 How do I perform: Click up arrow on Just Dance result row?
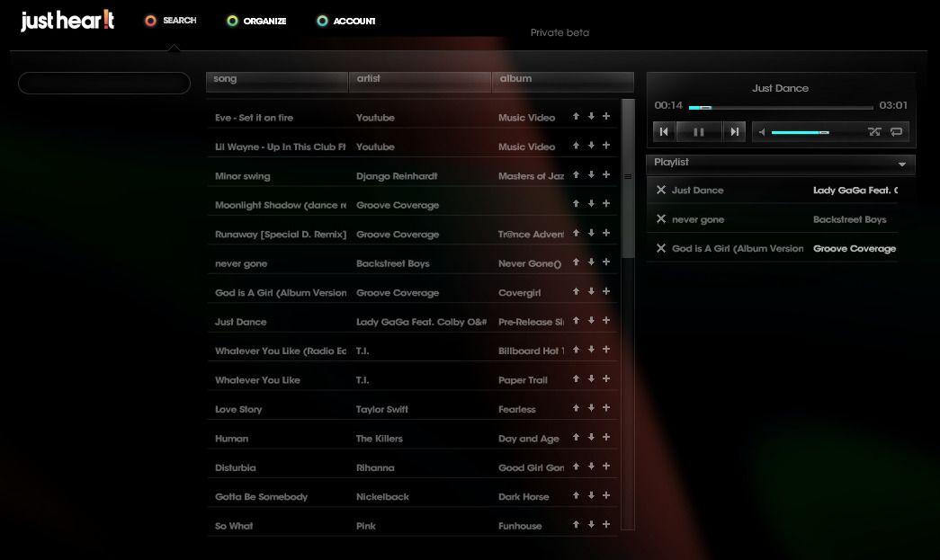coord(576,321)
